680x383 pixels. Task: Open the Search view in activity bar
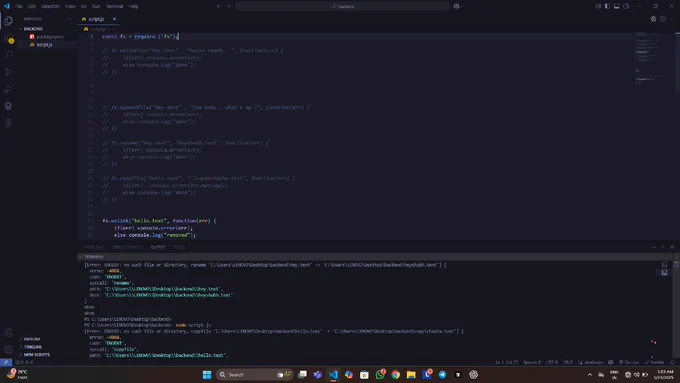coord(8,55)
